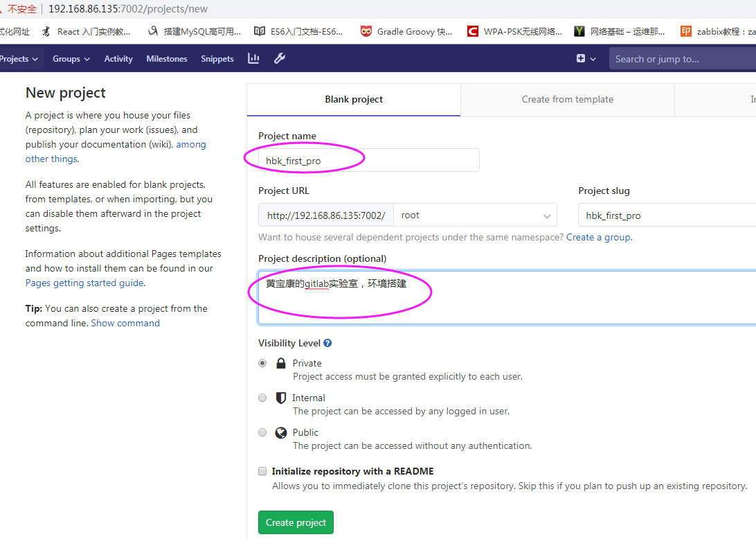Enable Initialize repository with a README
Viewport: 756px width, 539px height.
(262, 470)
